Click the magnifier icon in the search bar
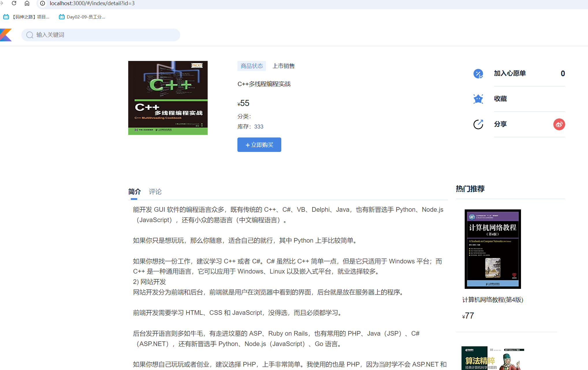The image size is (588, 370). [30, 35]
